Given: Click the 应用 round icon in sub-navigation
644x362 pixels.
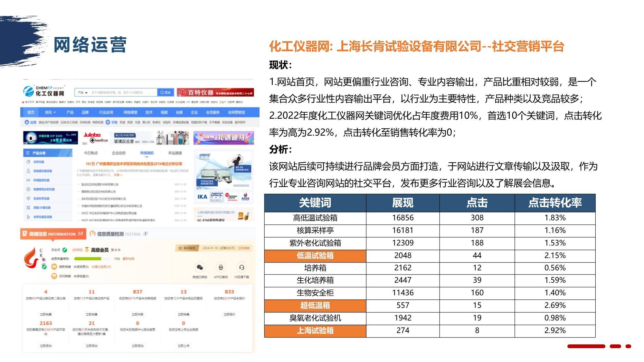Looking at the screenshot, I should (x=27, y=122).
